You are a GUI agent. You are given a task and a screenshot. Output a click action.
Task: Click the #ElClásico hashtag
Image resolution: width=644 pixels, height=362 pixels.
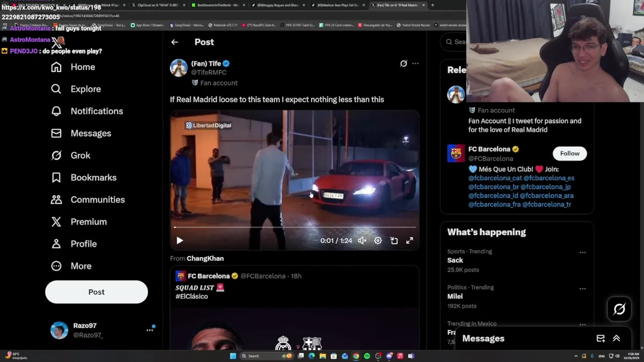coord(192,297)
